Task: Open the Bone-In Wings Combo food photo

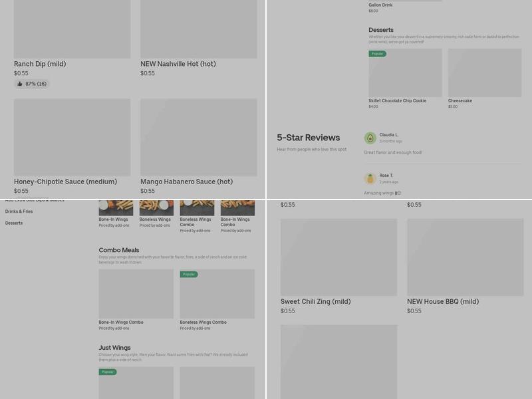Action: click(237, 207)
